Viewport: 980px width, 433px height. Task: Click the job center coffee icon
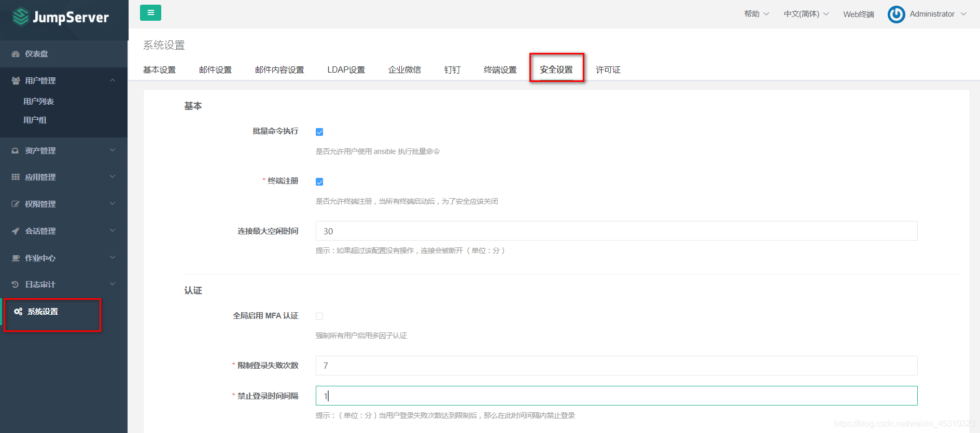click(16, 258)
